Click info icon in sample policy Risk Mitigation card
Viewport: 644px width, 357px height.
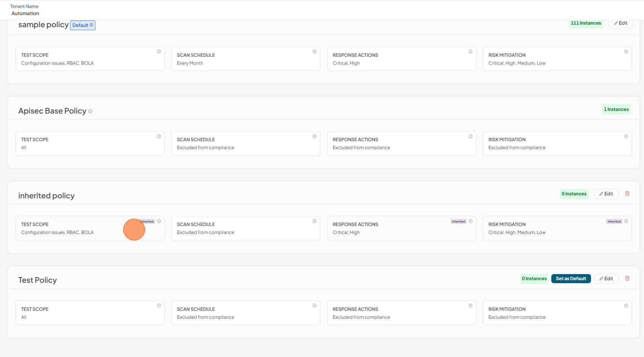click(626, 51)
